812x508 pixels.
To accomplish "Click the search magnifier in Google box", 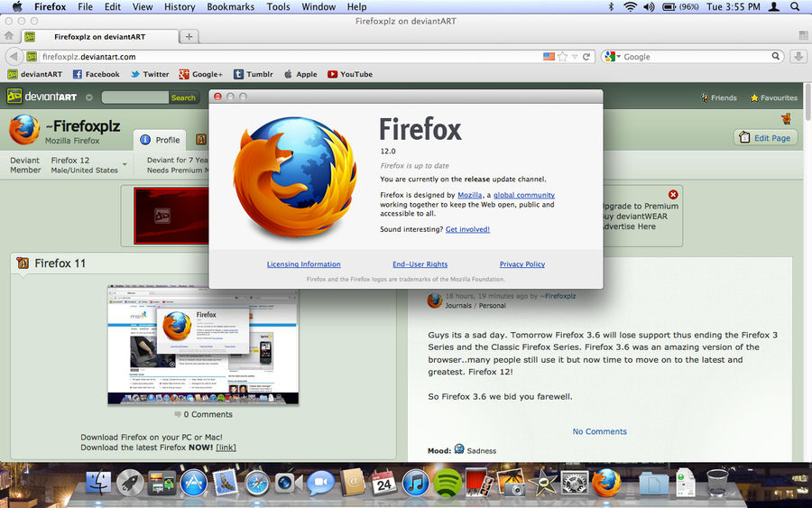I will (x=775, y=56).
